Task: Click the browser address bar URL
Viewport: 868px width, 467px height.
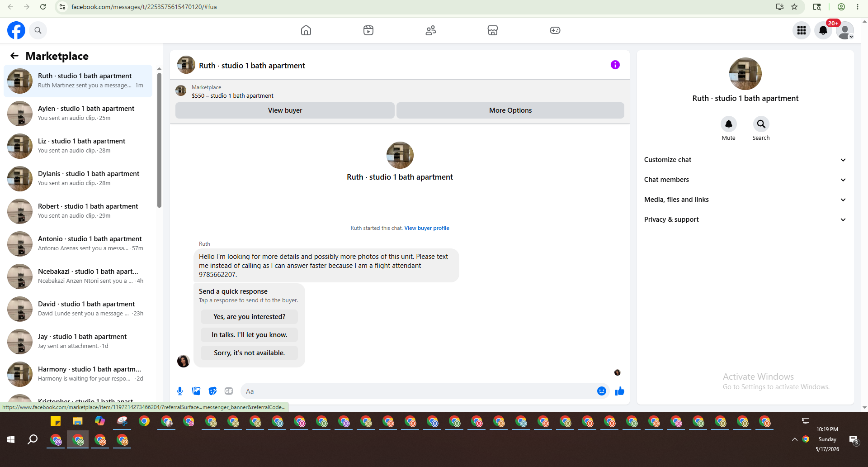Action: pos(144,7)
